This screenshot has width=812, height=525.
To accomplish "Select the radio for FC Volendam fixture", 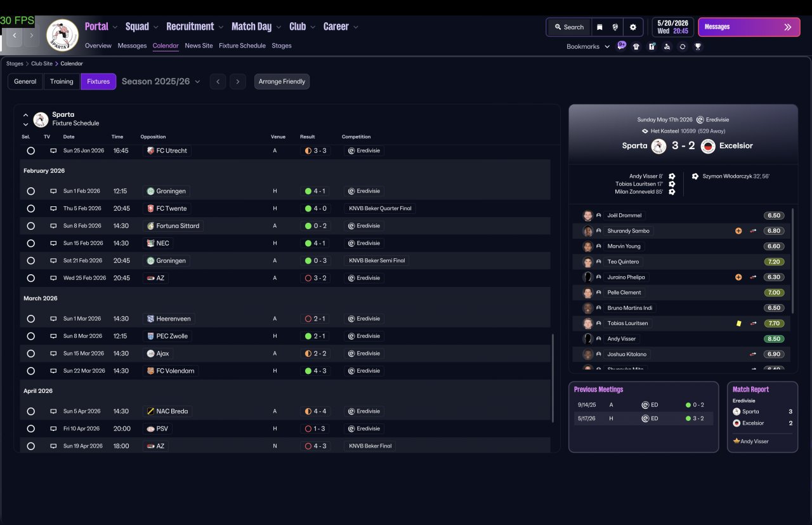I will 30,371.
